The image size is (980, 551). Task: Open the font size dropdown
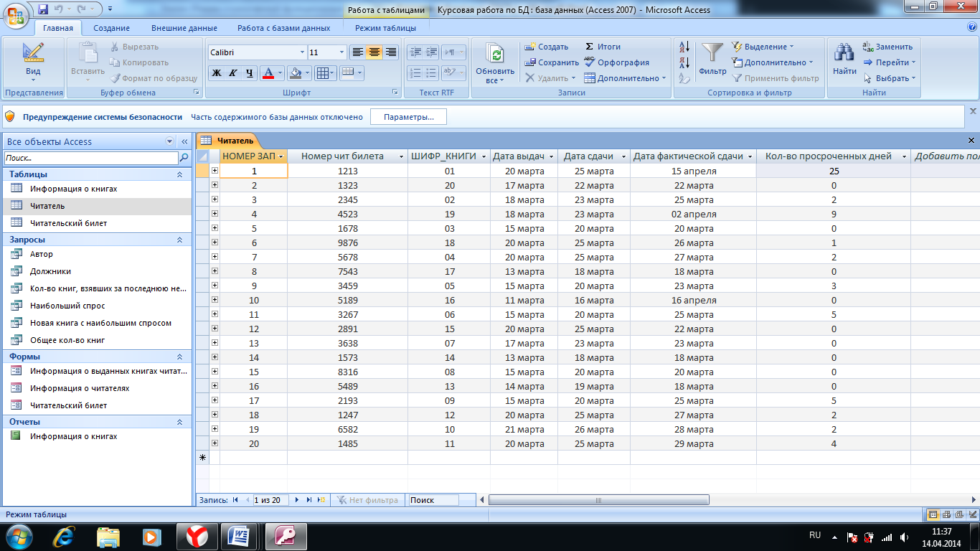pos(341,52)
